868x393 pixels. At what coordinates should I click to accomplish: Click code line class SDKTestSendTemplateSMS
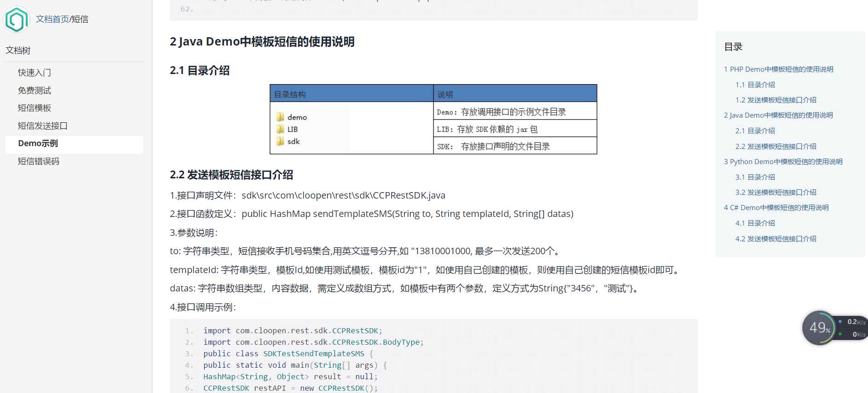tap(288, 354)
